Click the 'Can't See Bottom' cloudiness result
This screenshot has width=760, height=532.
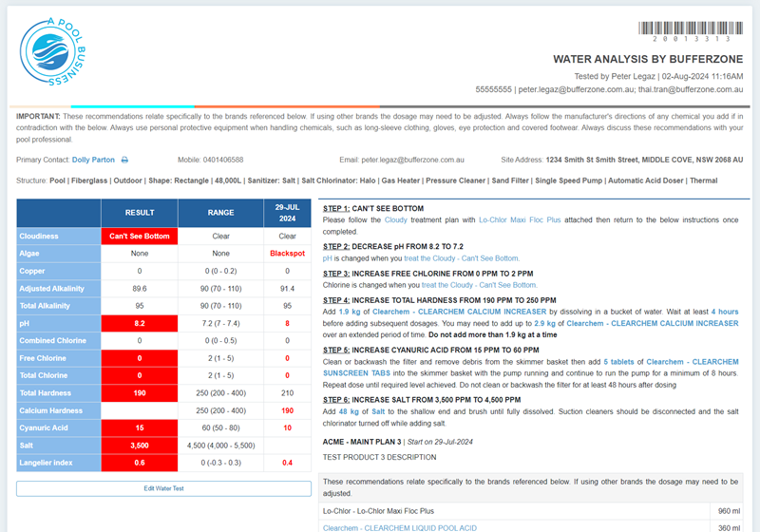click(x=140, y=237)
